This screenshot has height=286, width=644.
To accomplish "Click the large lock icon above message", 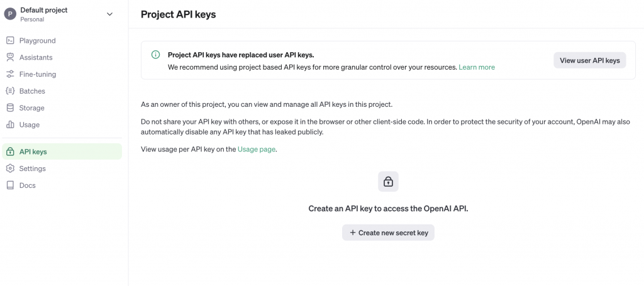I will 388,182.
